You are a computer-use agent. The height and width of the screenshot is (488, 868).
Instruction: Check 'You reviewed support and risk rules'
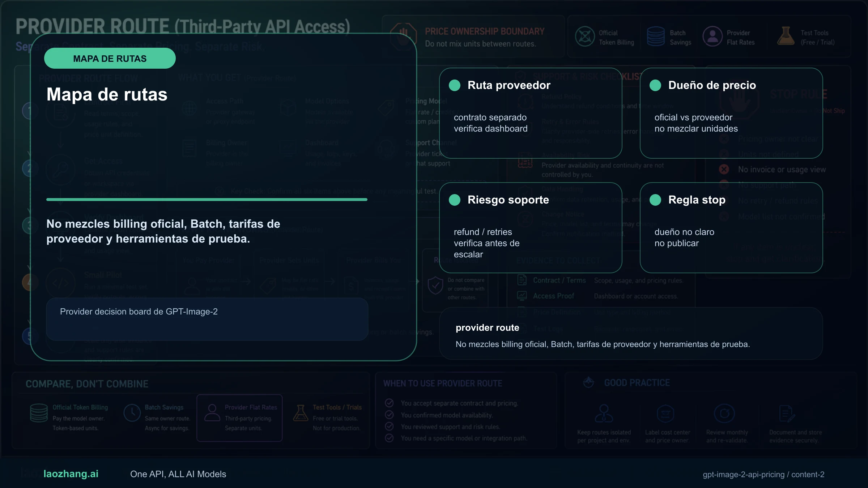(390, 426)
